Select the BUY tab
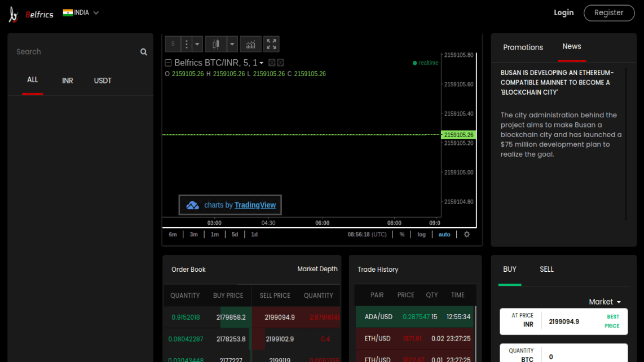The height and width of the screenshot is (362, 644). tap(510, 269)
